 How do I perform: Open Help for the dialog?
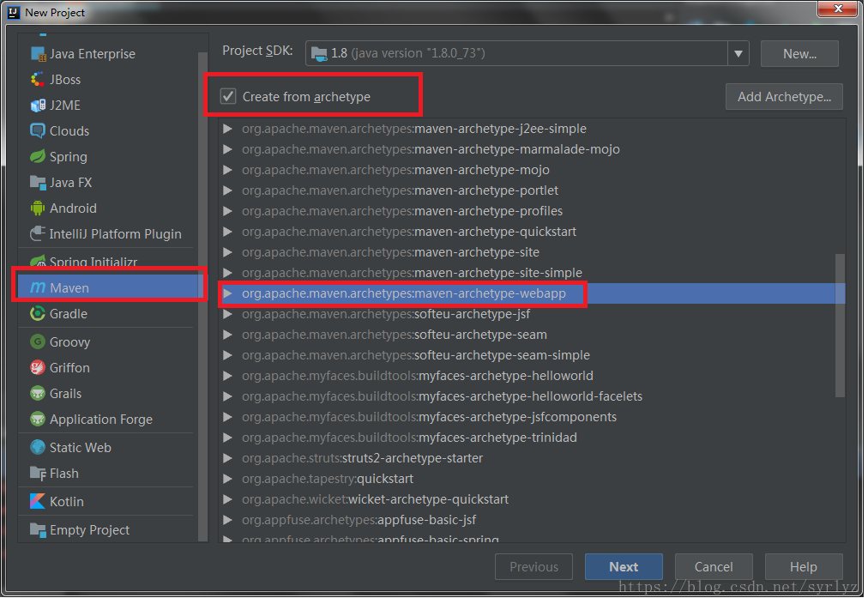coord(805,567)
